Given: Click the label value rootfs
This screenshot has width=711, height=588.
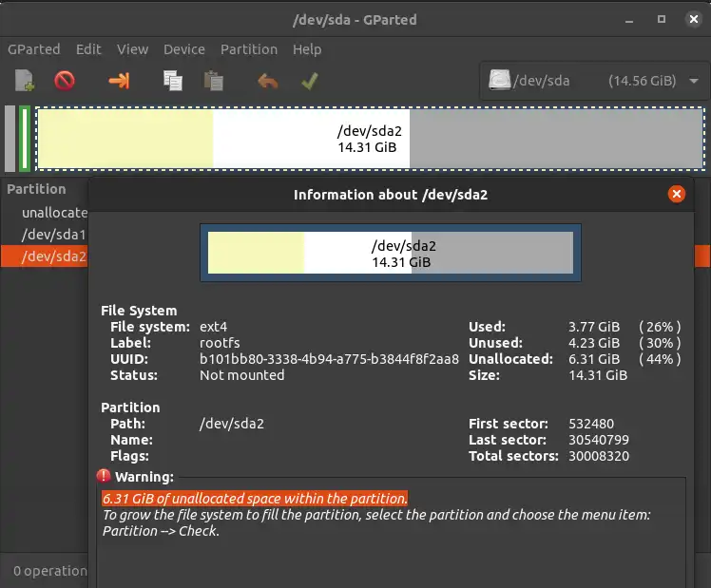Looking at the screenshot, I should (x=220, y=343).
